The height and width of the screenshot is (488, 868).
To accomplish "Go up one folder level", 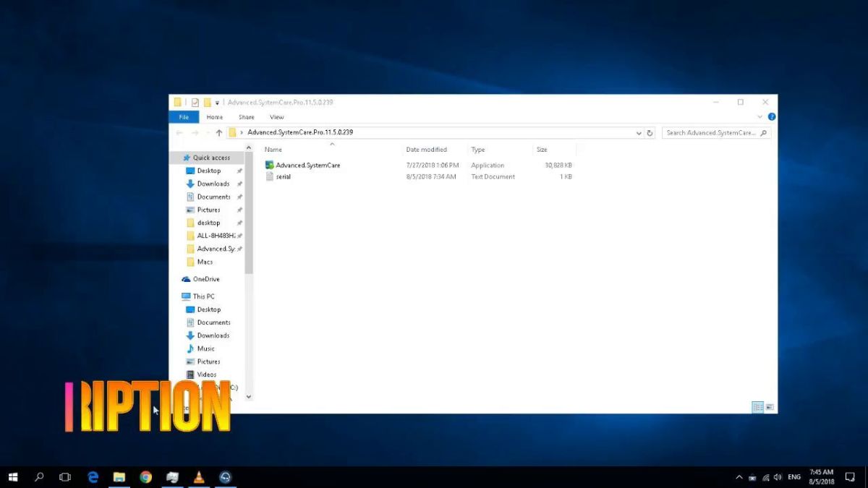I will point(219,133).
